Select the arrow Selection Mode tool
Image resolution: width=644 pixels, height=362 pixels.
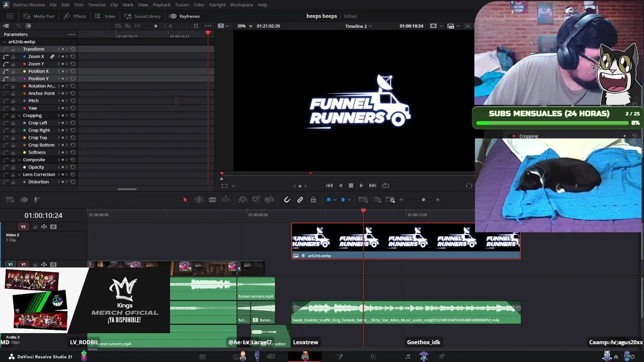[185, 200]
